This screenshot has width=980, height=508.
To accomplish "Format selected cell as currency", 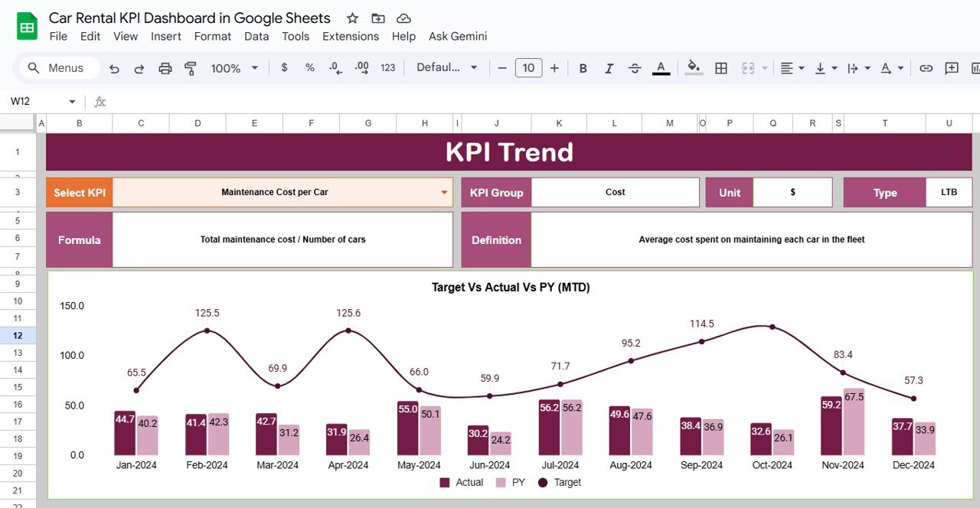I will point(283,68).
